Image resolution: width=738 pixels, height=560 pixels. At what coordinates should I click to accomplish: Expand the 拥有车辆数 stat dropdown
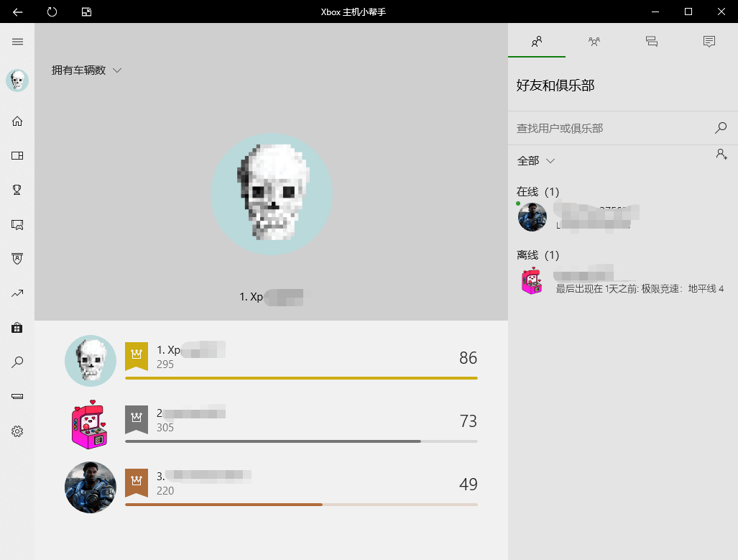(x=87, y=70)
